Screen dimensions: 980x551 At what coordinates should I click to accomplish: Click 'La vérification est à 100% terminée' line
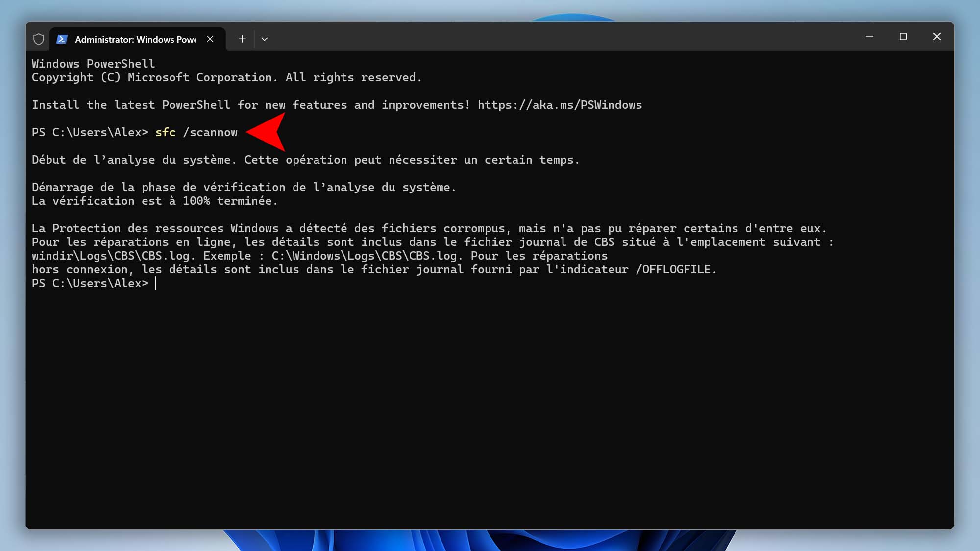(x=154, y=201)
